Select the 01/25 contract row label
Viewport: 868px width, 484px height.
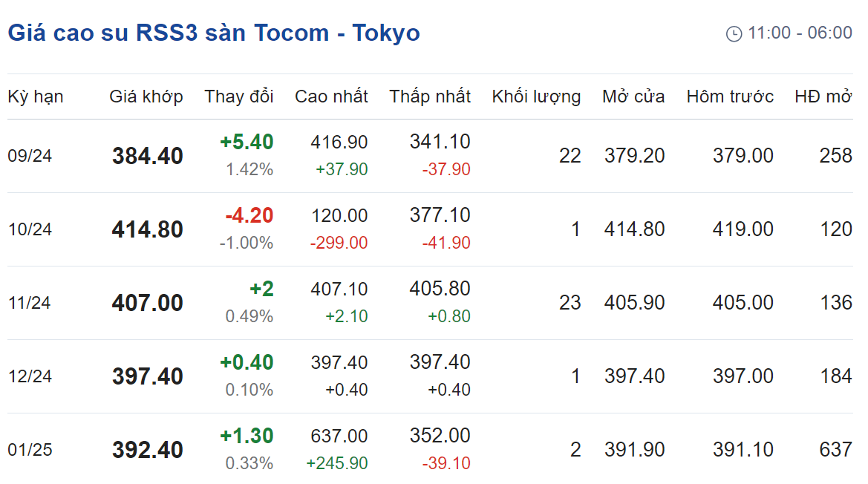(x=30, y=451)
